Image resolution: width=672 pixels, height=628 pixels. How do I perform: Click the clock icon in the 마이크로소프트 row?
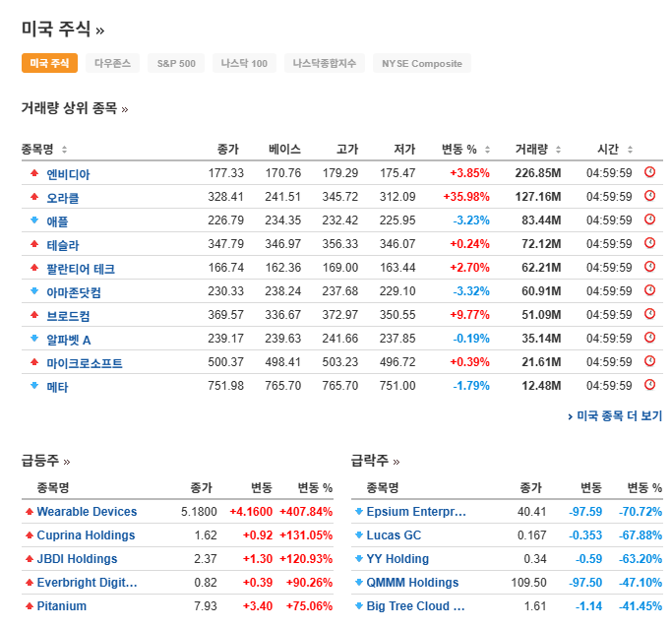649,360
